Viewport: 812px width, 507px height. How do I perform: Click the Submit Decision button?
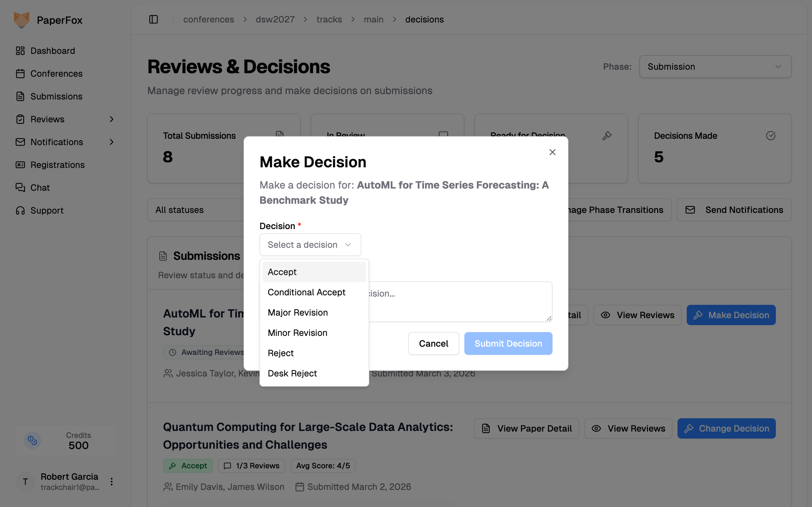[x=508, y=343]
